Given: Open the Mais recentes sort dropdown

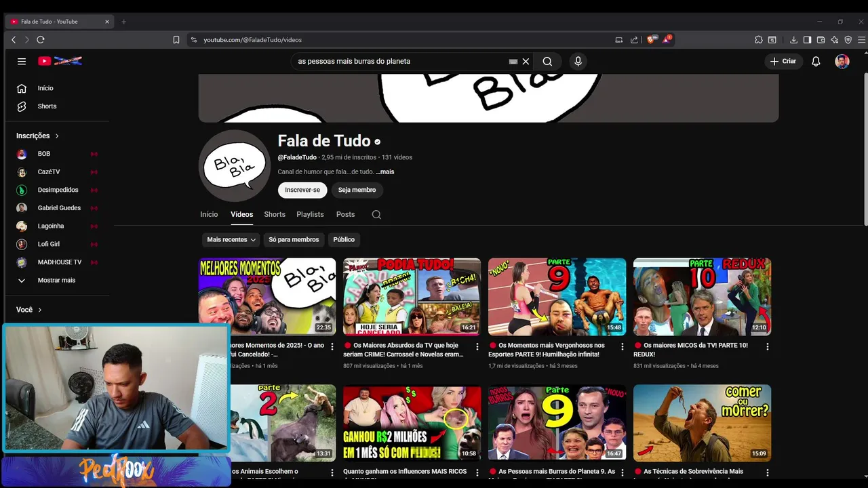Looking at the screenshot, I should pyautogui.click(x=231, y=239).
